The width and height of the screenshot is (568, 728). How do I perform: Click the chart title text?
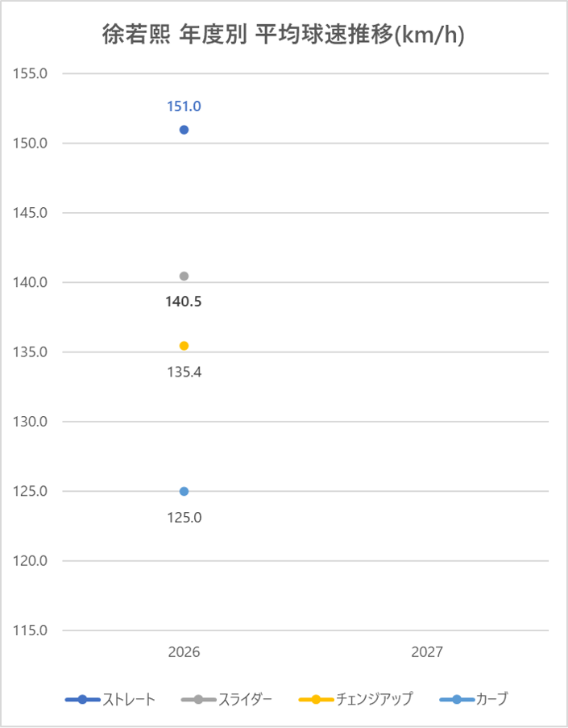[x=284, y=35]
